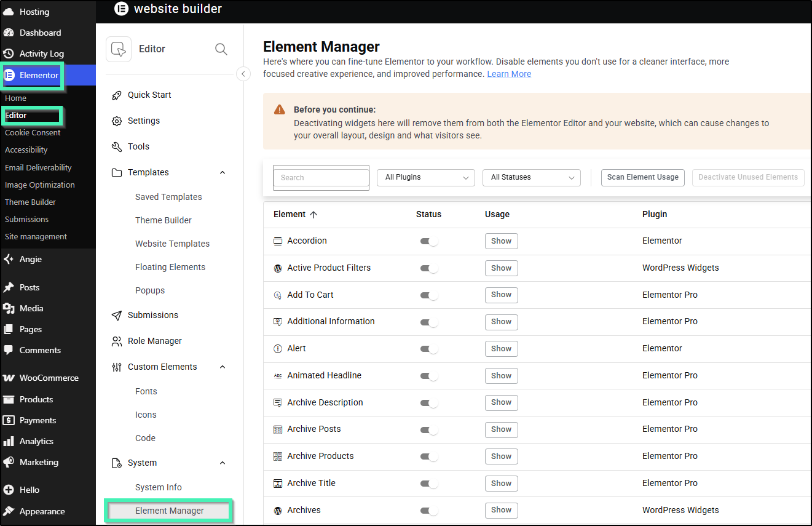The width and height of the screenshot is (812, 526).
Task: Show usage for the Accordion element
Action: 502,241
